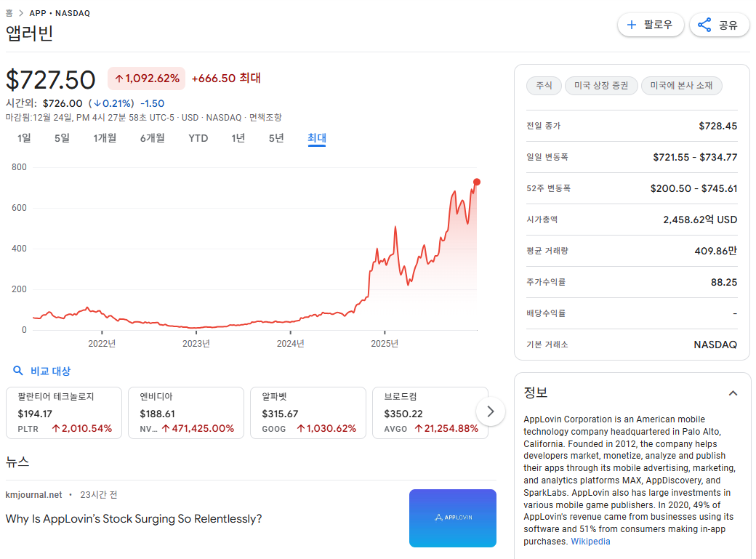Screen dimensions: 756x559
Task: Show the 5년 chart range
Action: click(276, 138)
